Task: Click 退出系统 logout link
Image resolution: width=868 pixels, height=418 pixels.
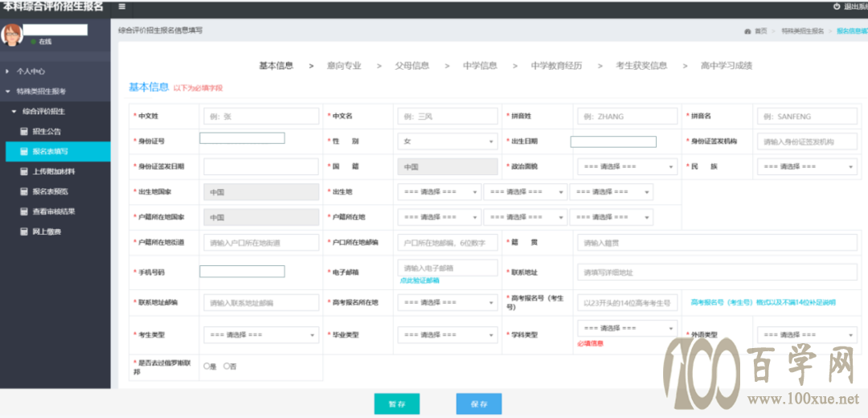Action: 855,6
